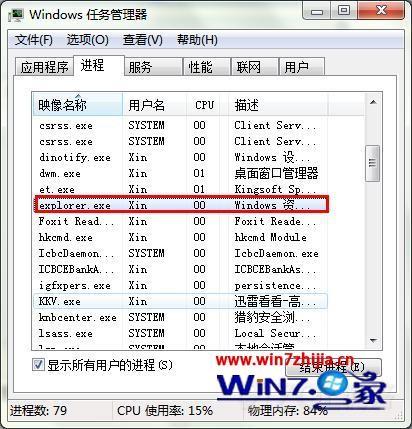Viewport: 412px width, 429px height.
Task: Switch to the 应用程序 tab
Action: click(x=44, y=67)
